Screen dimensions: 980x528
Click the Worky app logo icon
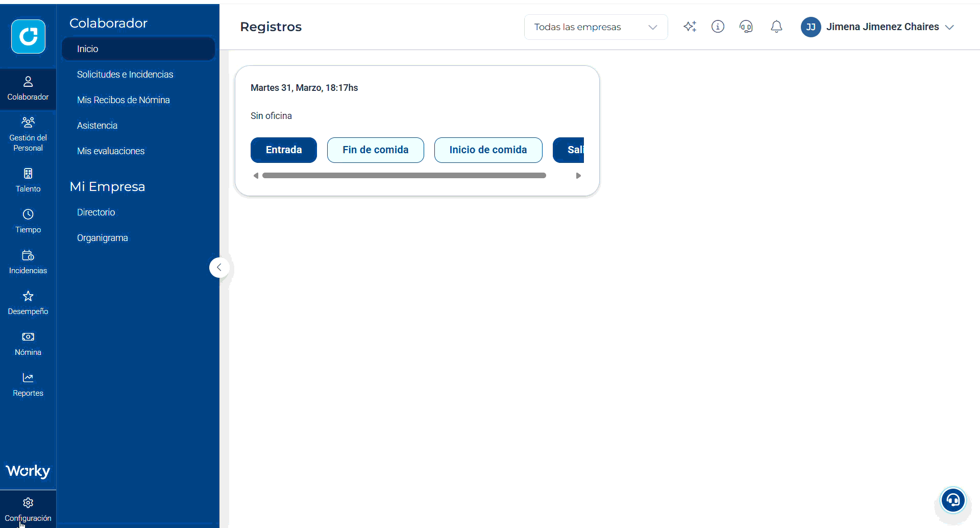click(28, 36)
